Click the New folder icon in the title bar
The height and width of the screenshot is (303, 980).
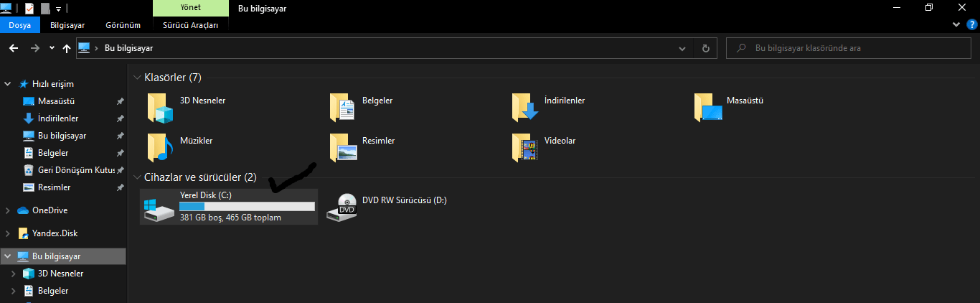45,8
